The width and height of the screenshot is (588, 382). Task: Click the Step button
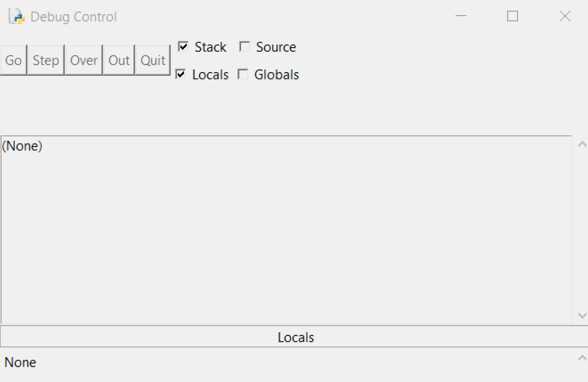click(x=46, y=60)
